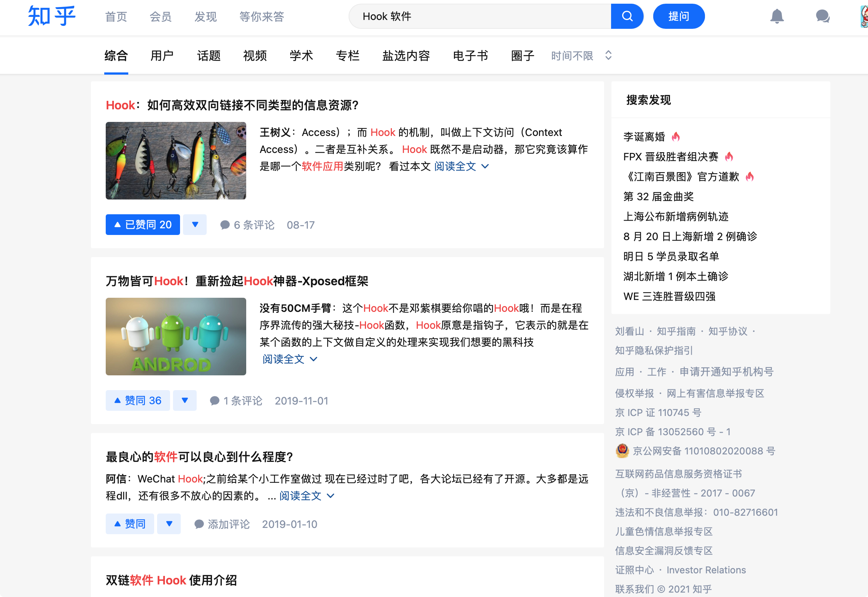Upvote the WeChat Hook answer
Screen dimensions: 868x597
click(129, 524)
